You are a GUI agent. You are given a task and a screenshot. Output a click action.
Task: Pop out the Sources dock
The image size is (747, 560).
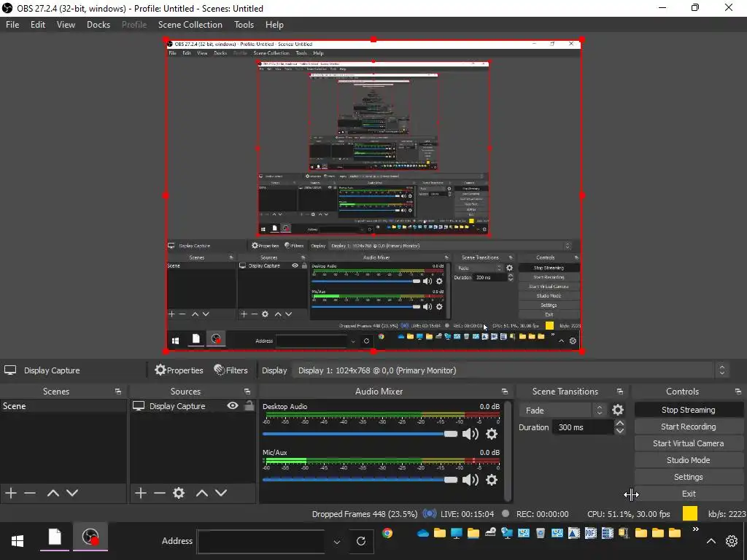click(x=247, y=392)
